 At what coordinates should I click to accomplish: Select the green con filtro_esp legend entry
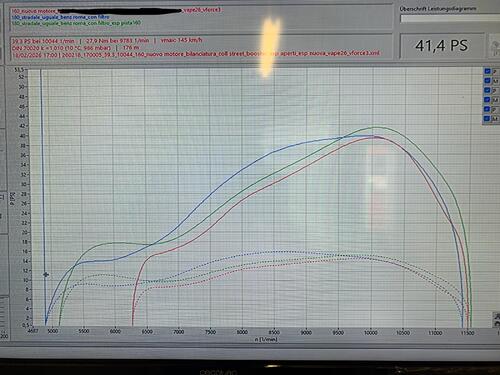pyautogui.click(x=76, y=23)
